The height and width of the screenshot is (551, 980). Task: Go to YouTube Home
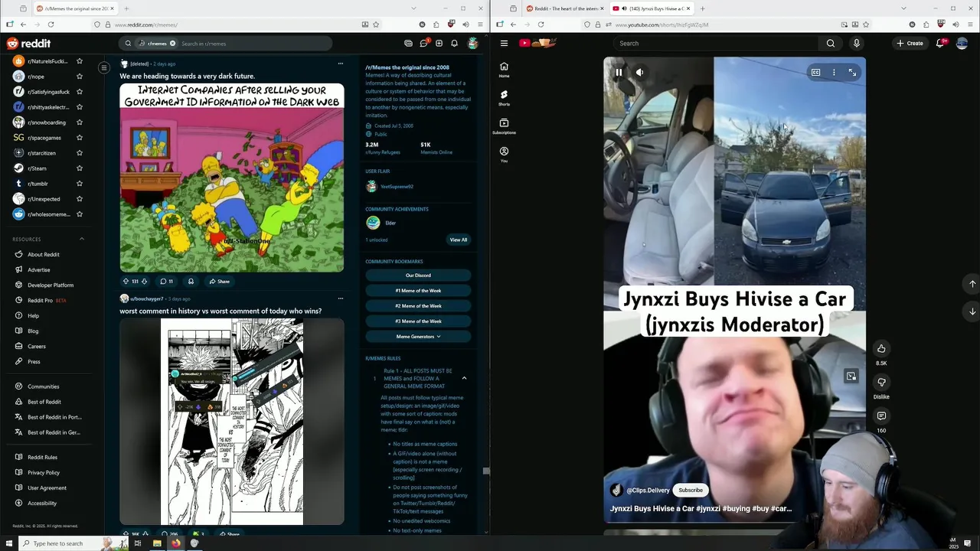tap(504, 70)
